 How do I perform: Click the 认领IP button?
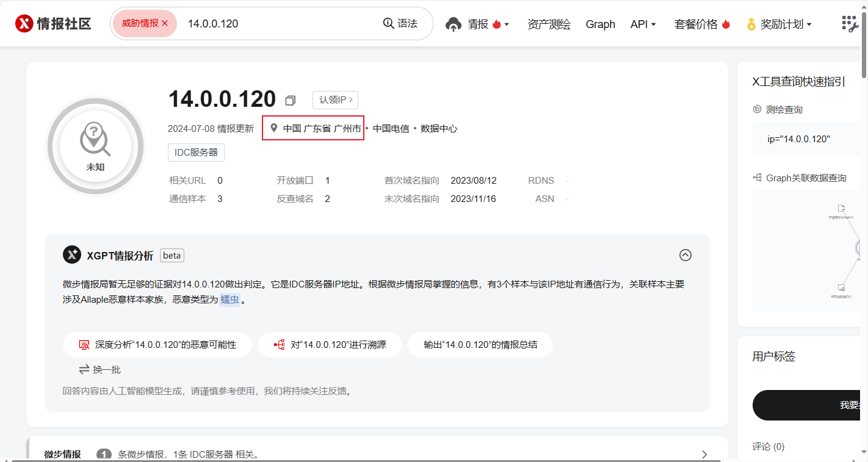tap(335, 99)
